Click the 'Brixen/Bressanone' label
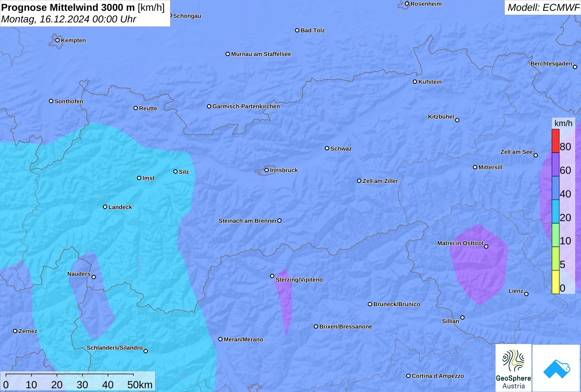Screen dimensions: 581x392 click(x=346, y=326)
